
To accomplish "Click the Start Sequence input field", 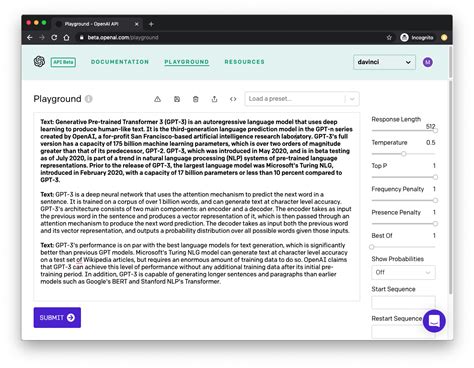I will (403, 302).
